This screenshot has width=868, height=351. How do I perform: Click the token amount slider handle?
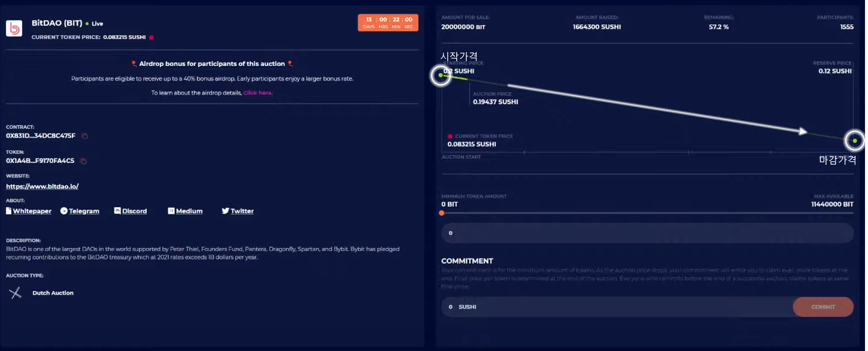click(441, 213)
